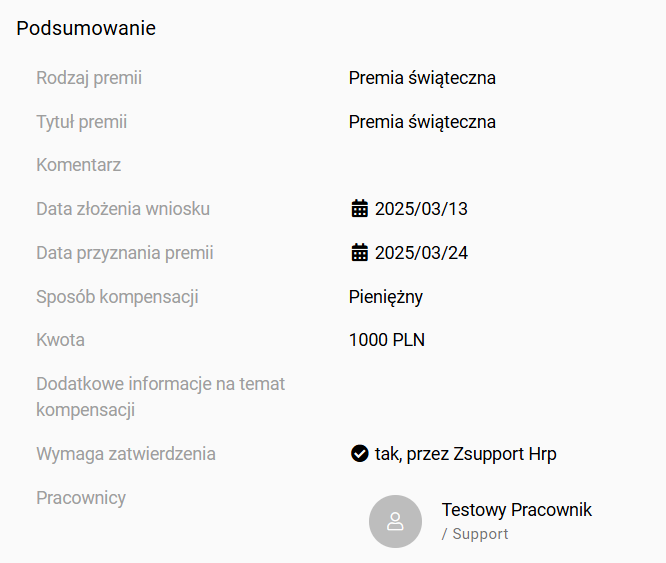Screen dimensions: 666x563
Task: Click the Pieniężny compensation value
Action: coord(386,297)
